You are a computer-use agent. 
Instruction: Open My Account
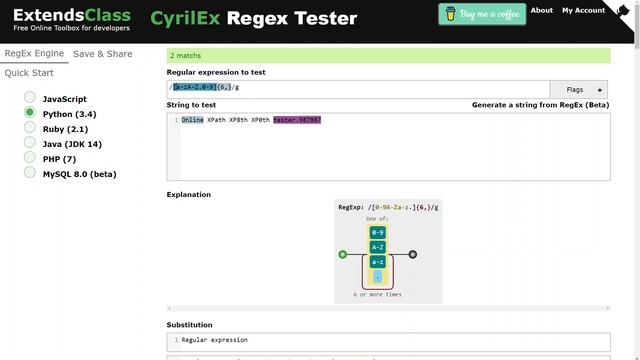point(583,10)
